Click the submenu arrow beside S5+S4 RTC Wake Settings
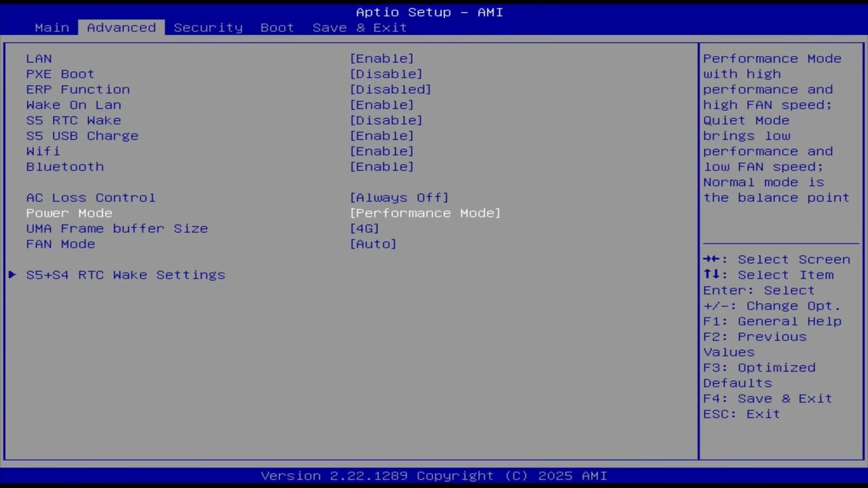Image resolution: width=868 pixels, height=488 pixels. (12, 275)
